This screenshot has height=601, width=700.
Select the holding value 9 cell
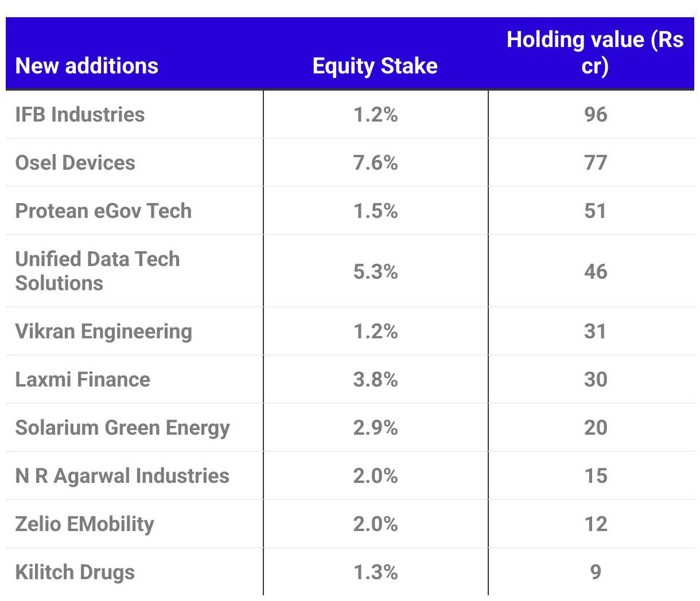(596, 572)
